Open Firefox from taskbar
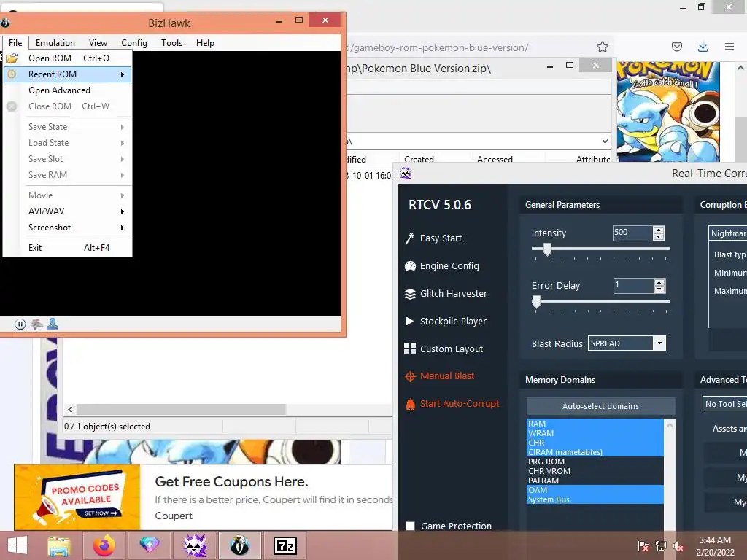The width and height of the screenshot is (747, 560). pos(104,545)
